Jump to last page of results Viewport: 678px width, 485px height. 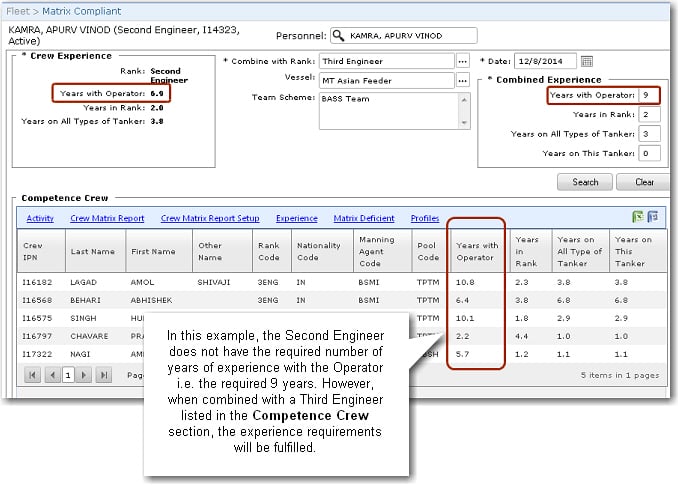102,375
